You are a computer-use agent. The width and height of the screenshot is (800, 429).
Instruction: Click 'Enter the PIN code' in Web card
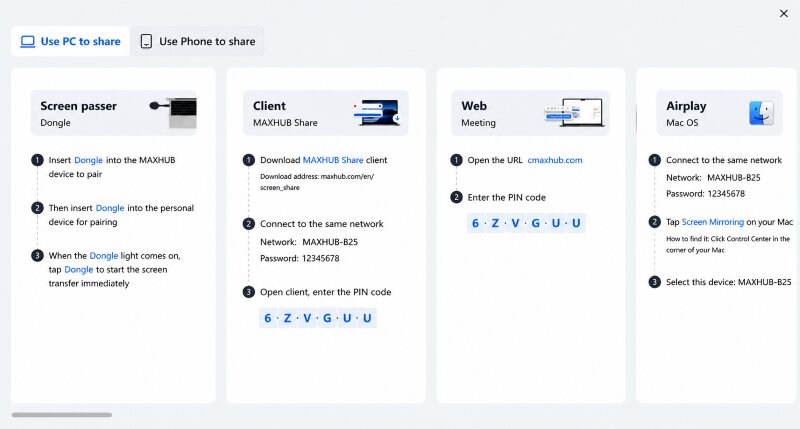[507, 197]
